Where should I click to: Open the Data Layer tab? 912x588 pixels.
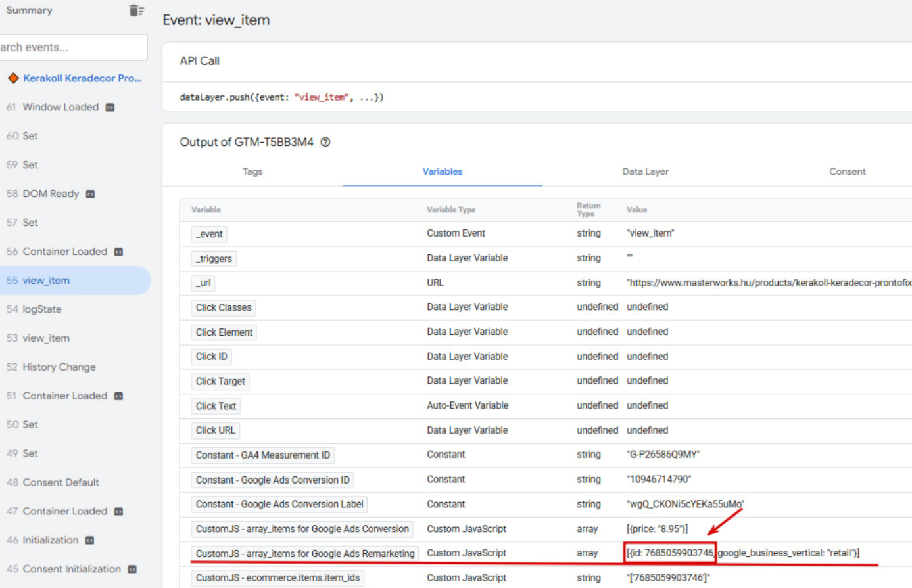[x=646, y=171]
